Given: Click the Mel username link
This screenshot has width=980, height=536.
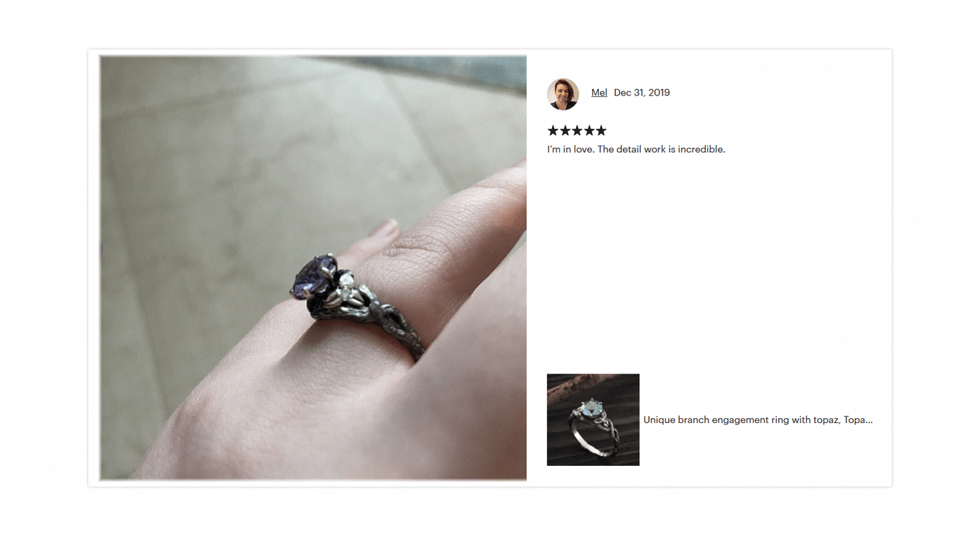Looking at the screenshot, I should pos(599,93).
